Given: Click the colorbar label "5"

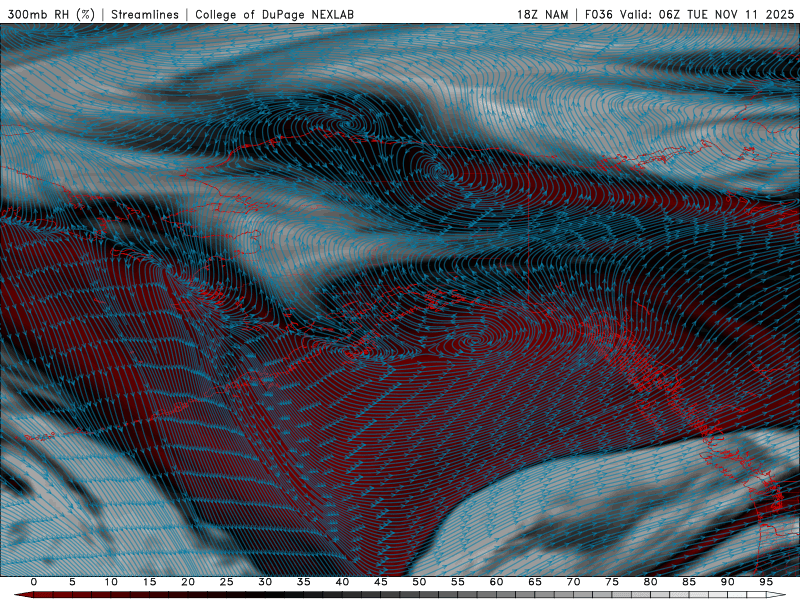Looking at the screenshot, I should coord(72,582).
